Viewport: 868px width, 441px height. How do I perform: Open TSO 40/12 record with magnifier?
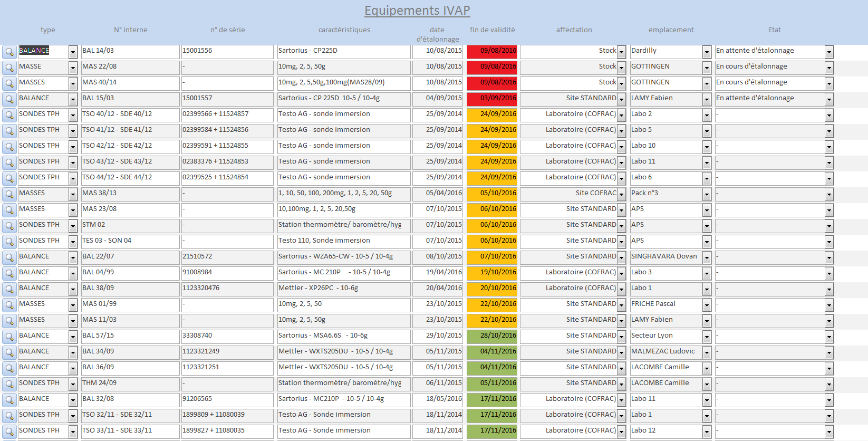tap(9, 115)
